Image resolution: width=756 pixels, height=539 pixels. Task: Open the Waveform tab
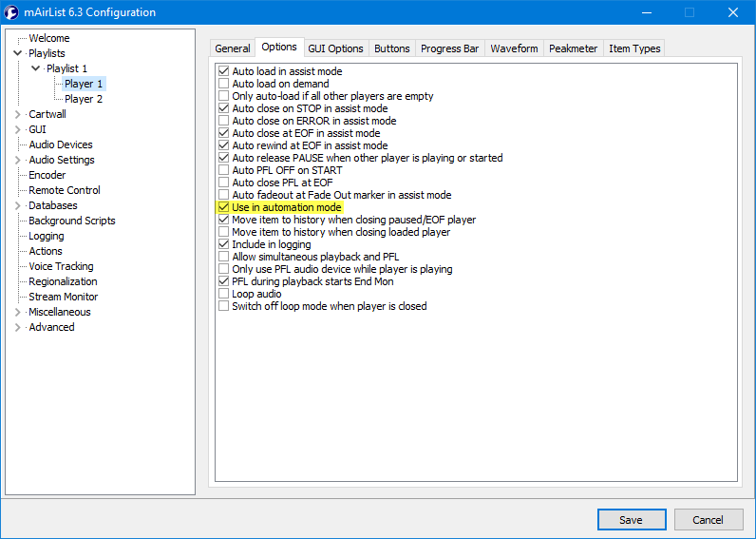[514, 48]
